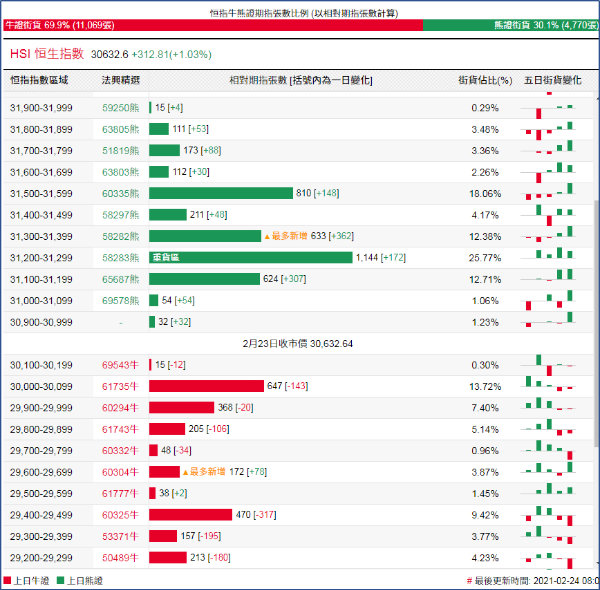Click percentage value 12.71%
Image resolution: width=600 pixels, height=590 pixels.
click(x=485, y=279)
